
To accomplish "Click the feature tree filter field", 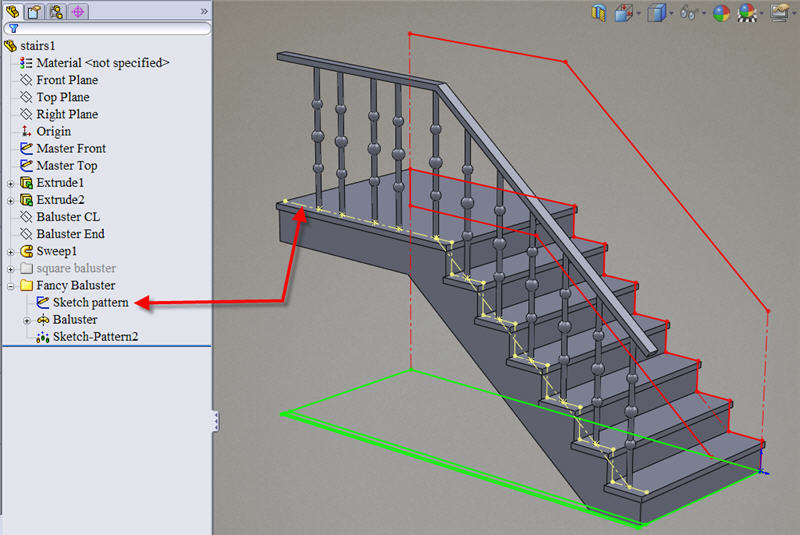I will click(x=107, y=29).
